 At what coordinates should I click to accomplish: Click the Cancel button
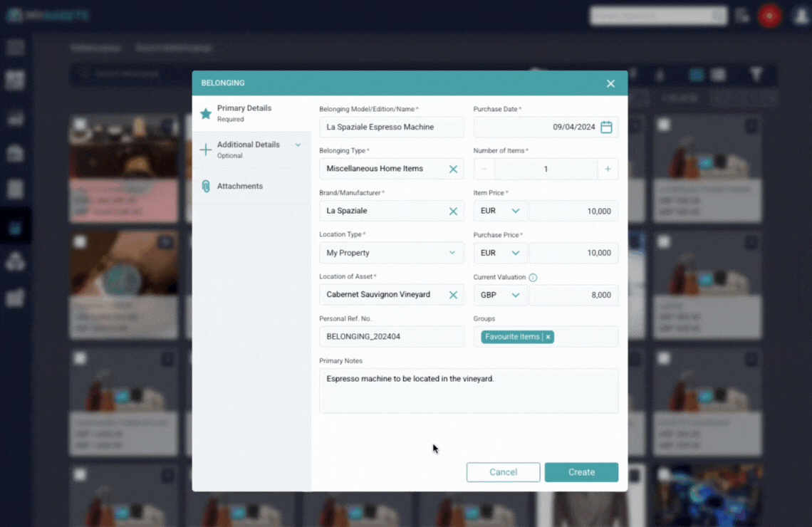click(x=503, y=472)
